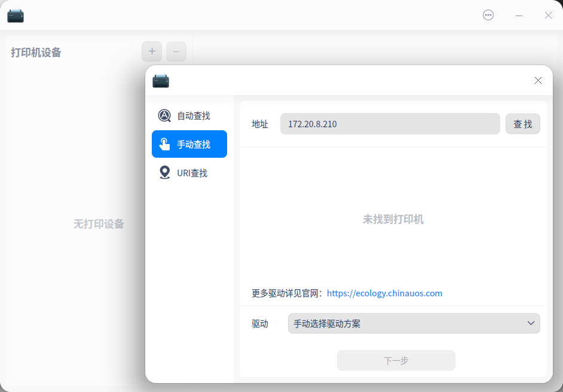Click the 无打印设备 text in main window
The width and height of the screenshot is (563, 392).
(99, 224)
